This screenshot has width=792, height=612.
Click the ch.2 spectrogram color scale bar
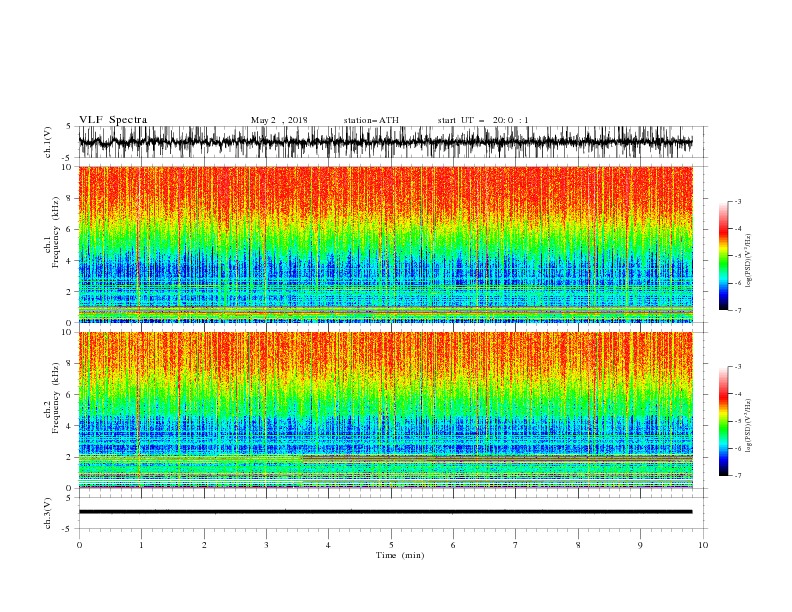point(723,421)
